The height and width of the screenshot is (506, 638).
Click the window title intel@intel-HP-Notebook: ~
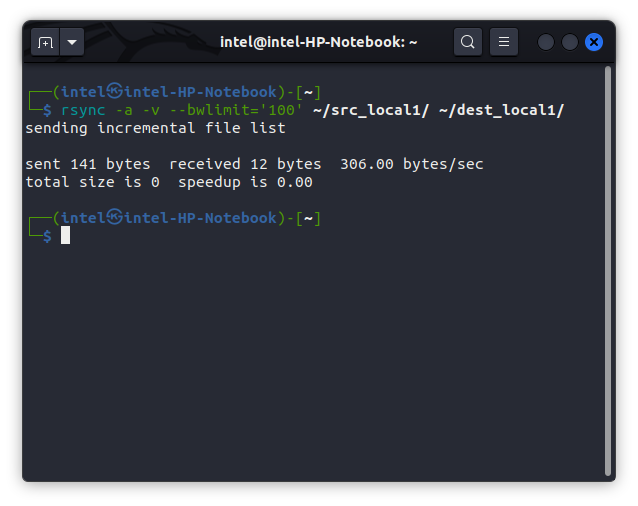tap(319, 42)
